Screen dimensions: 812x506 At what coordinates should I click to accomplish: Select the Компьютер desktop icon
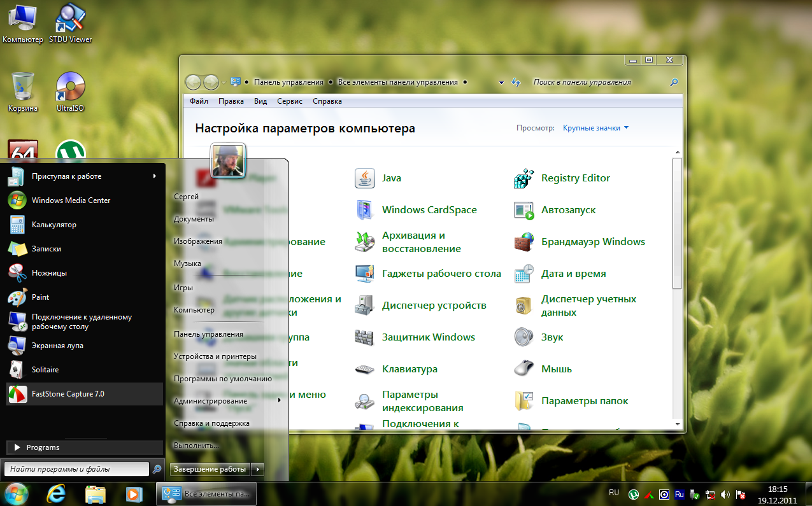(x=23, y=24)
